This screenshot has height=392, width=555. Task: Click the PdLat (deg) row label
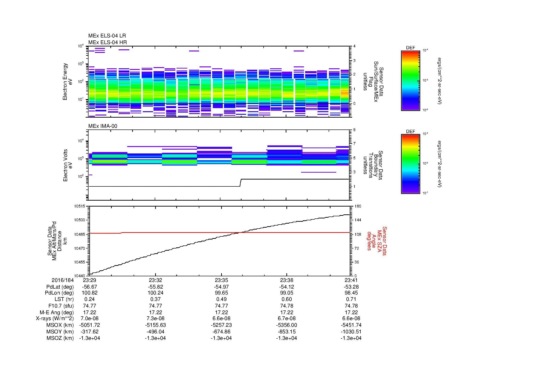click(60, 287)
